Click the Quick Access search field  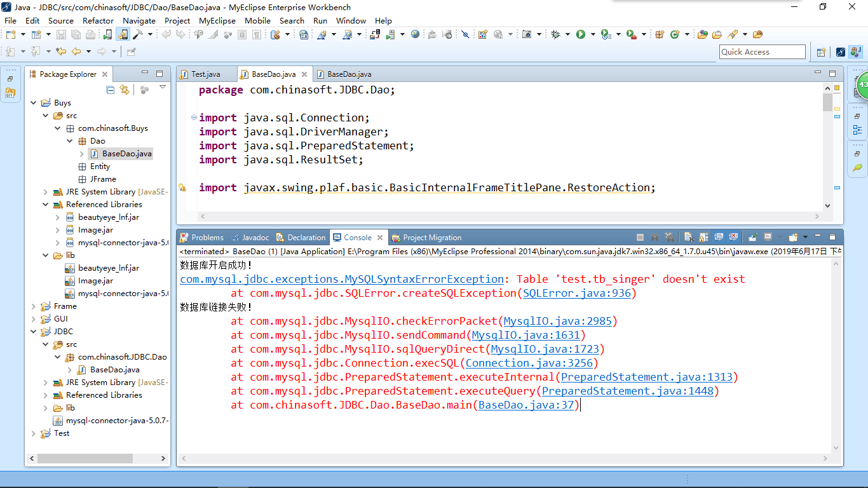[762, 52]
